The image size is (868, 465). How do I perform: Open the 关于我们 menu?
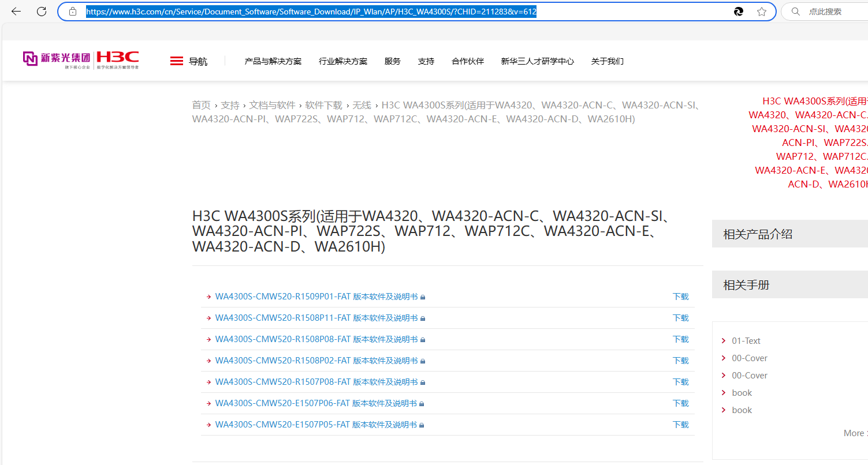[608, 61]
